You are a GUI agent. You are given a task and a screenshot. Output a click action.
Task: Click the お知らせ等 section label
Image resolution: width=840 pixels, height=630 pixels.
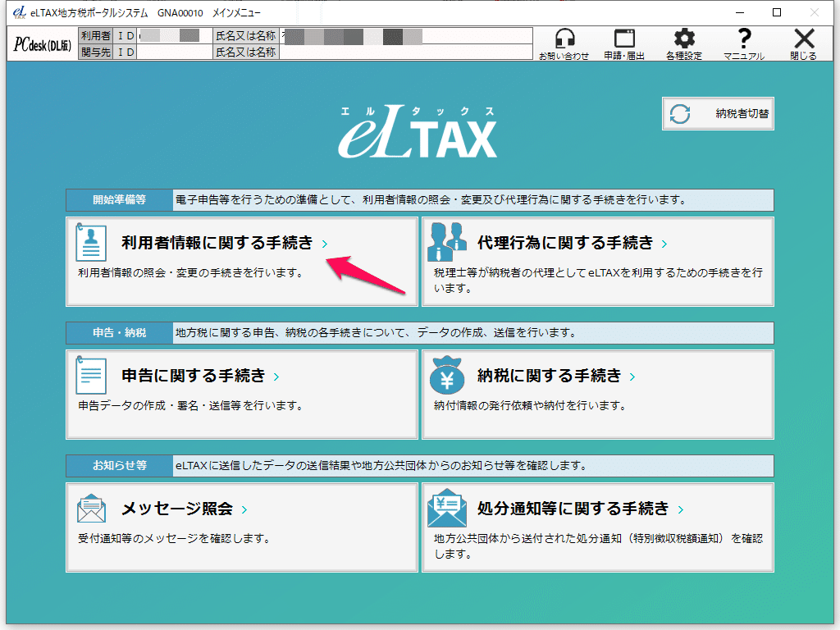click(120, 466)
